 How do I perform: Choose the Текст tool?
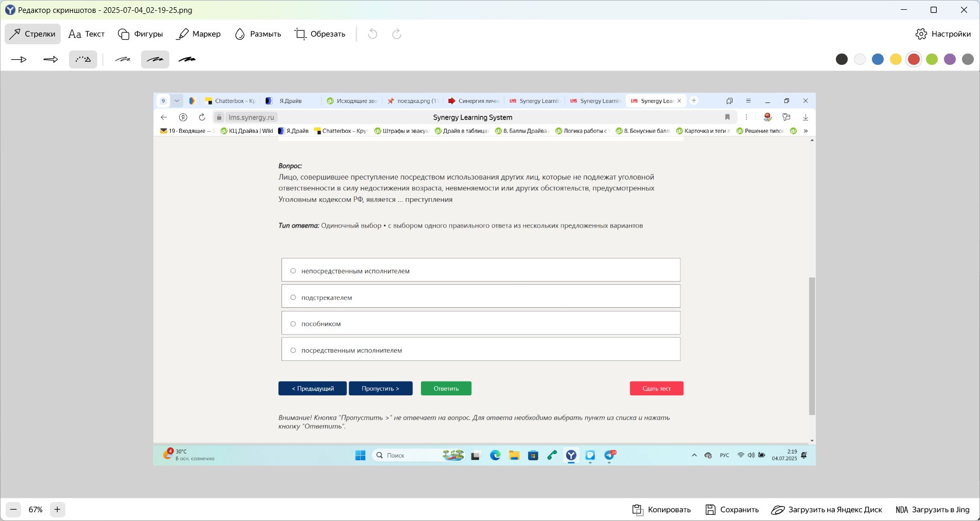(86, 34)
